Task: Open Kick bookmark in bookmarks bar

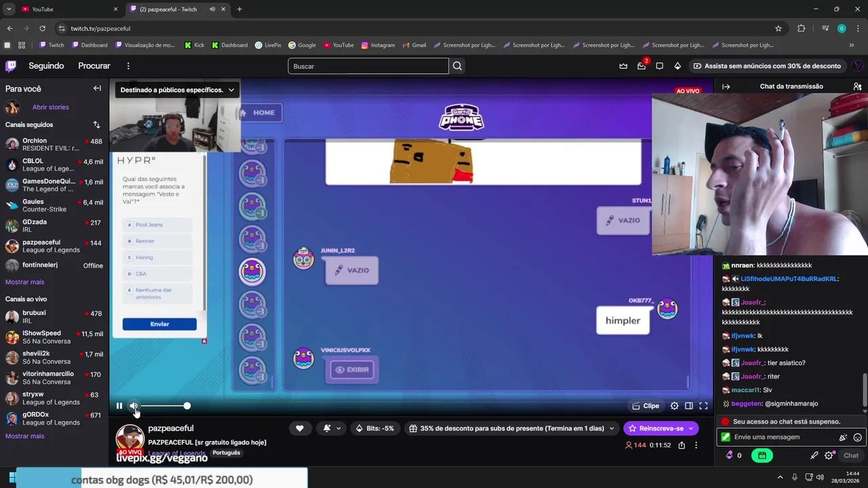Action: 194,45
